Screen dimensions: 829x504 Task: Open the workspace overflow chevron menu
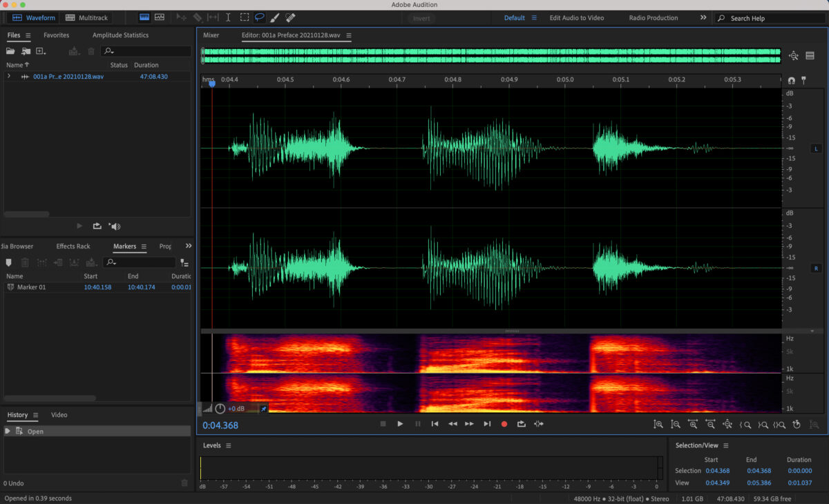pos(703,17)
